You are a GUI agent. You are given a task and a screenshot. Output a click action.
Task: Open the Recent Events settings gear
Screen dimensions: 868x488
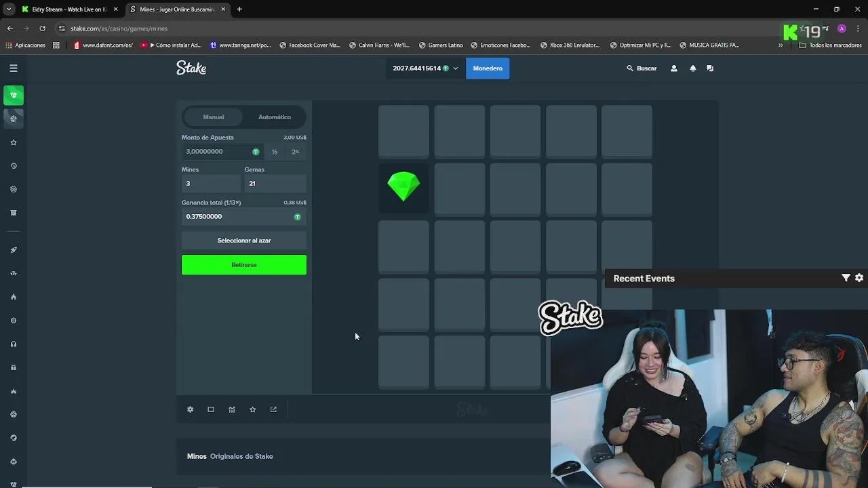859,278
